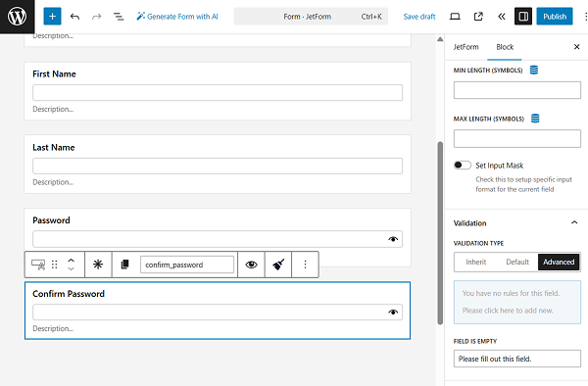Move Confirm Password block up
Viewport: 588px width, 386px height.
click(71, 260)
